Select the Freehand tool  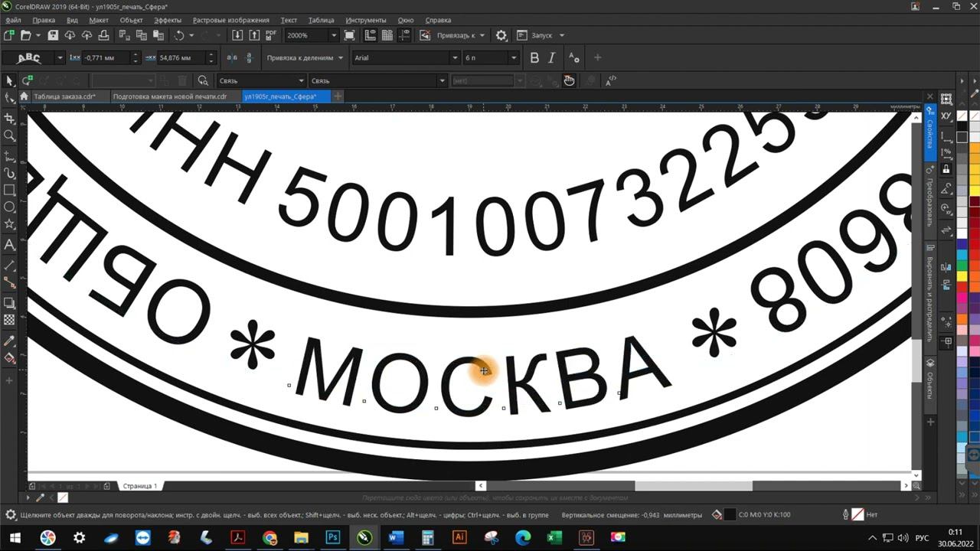(9, 156)
